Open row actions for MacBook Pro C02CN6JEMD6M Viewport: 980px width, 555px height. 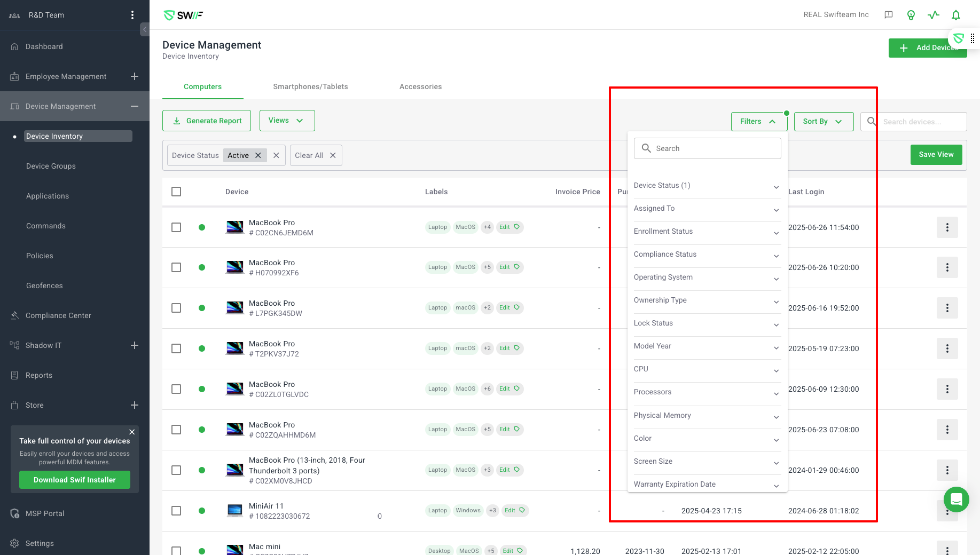tap(947, 227)
